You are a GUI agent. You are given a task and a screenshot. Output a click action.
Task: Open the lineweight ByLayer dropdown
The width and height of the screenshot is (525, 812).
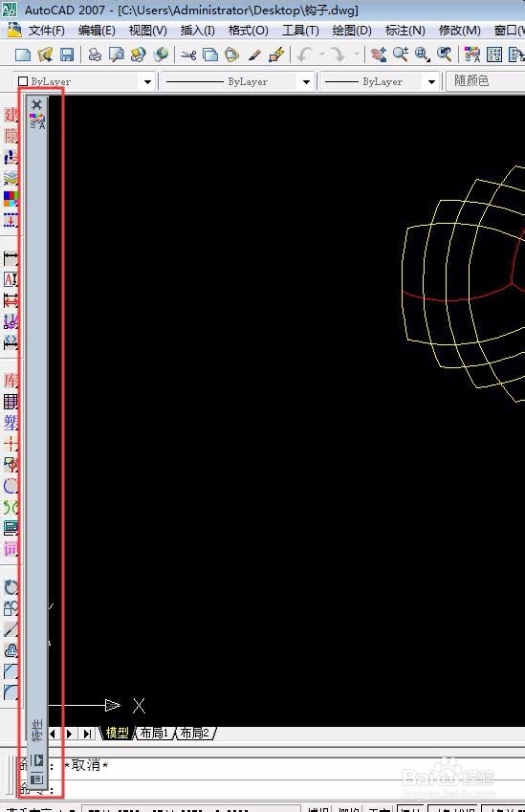pyautogui.click(x=431, y=82)
